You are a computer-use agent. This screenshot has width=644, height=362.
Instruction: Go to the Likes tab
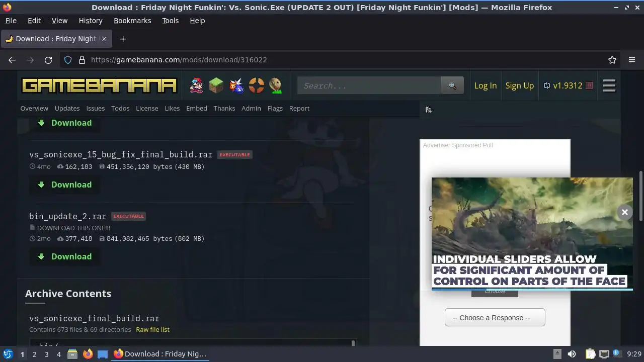click(172, 108)
